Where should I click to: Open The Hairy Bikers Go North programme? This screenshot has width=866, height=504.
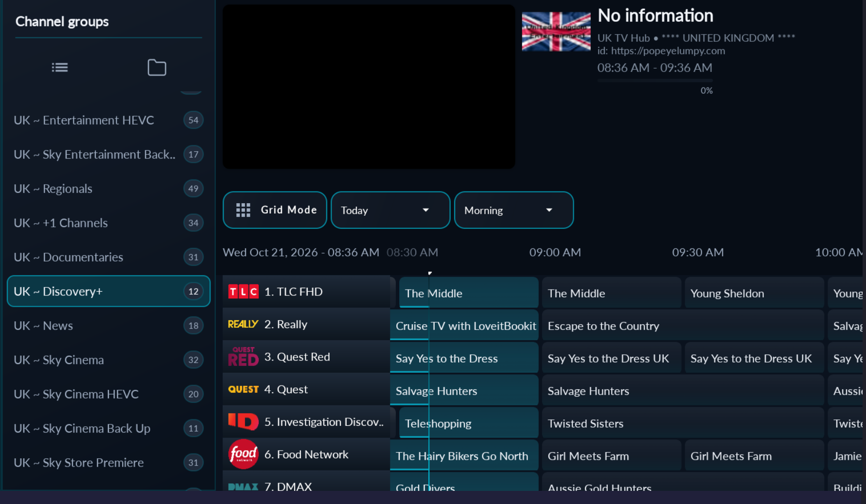click(464, 456)
